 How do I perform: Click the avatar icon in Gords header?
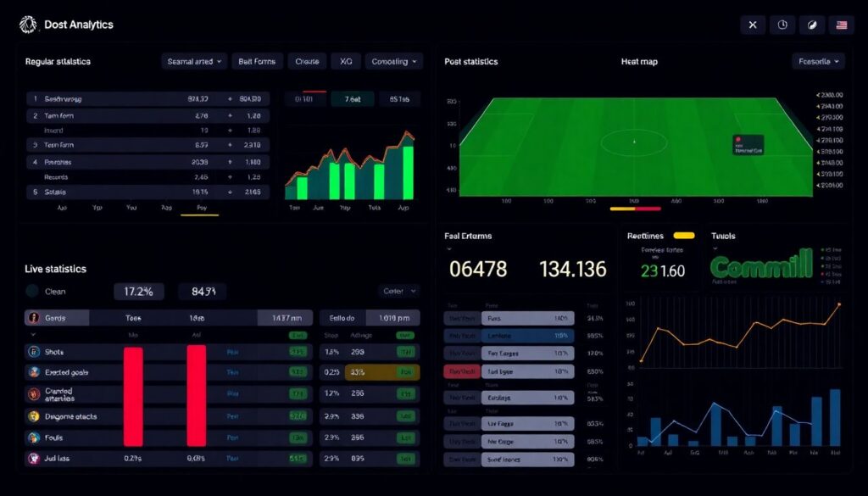click(34, 318)
